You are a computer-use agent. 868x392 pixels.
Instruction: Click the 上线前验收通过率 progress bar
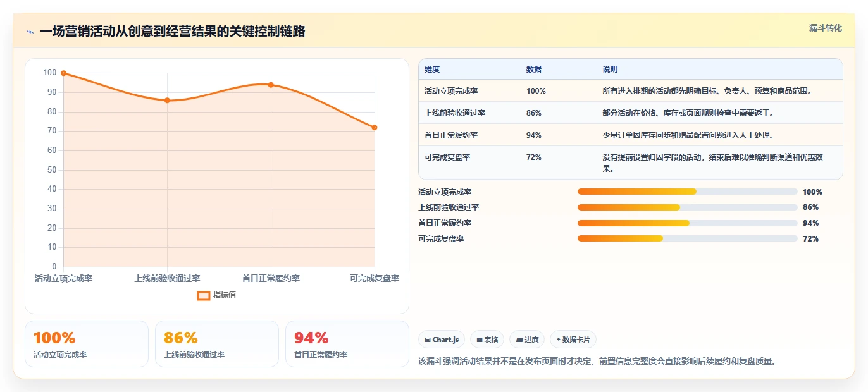point(687,207)
